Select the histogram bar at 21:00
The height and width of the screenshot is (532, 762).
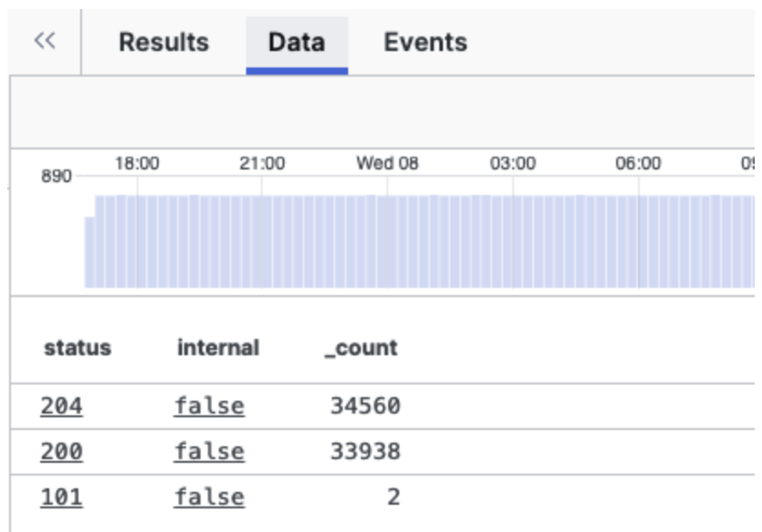[x=262, y=241]
